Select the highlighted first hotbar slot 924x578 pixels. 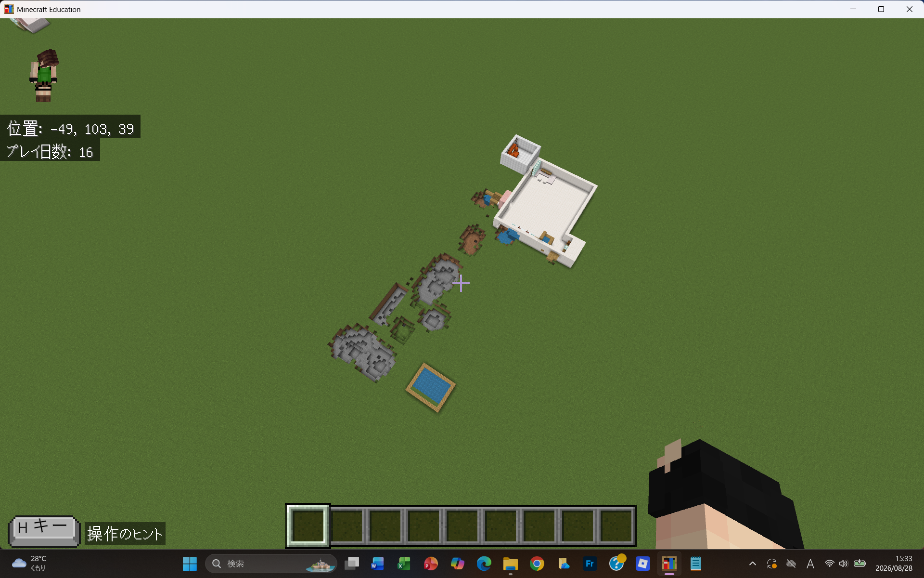tap(308, 525)
